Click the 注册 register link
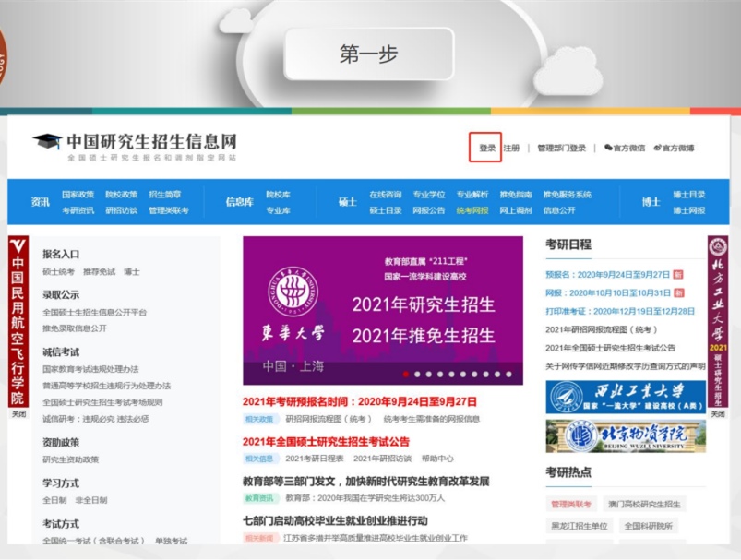Viewport: 741px width, 560px height. click(511, 148)
